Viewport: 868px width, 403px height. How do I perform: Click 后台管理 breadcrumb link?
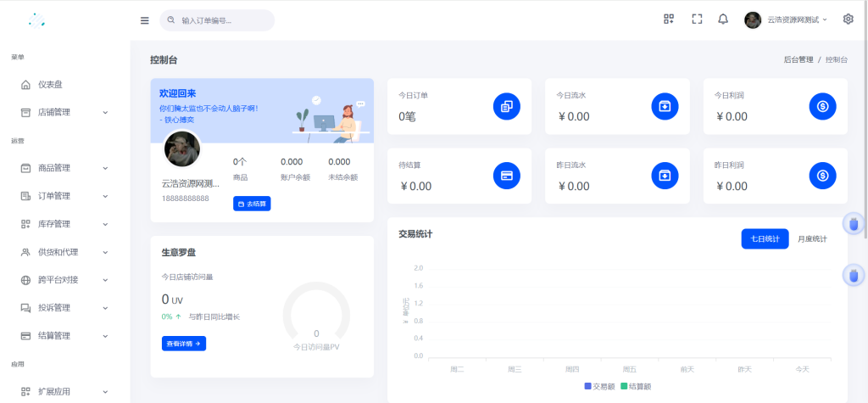[x=798, y=60]
